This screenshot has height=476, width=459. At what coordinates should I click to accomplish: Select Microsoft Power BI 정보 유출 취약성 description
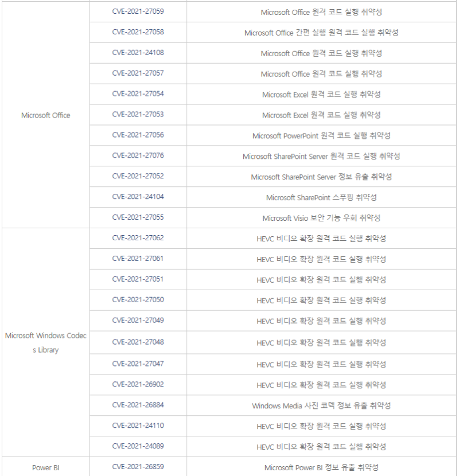321,468
